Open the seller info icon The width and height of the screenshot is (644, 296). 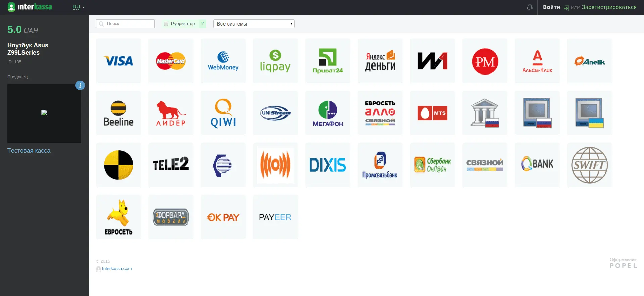(x=80, y=85)
